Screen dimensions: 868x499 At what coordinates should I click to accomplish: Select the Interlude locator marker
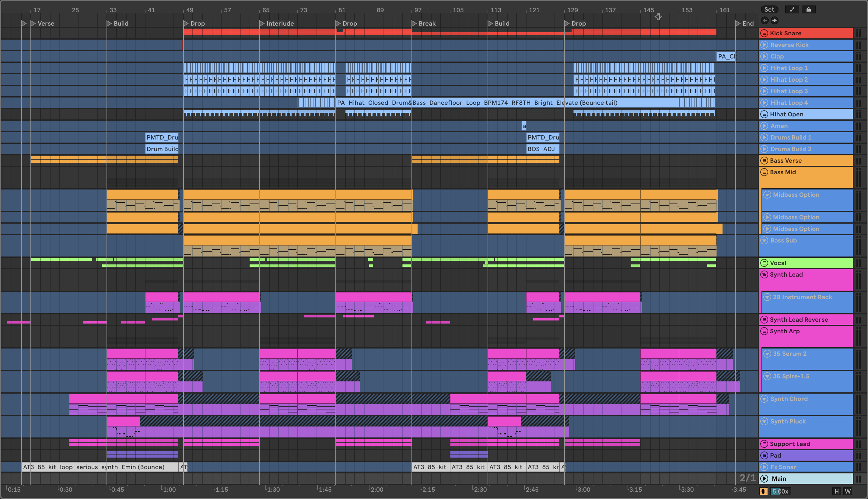tap(262, 23)
